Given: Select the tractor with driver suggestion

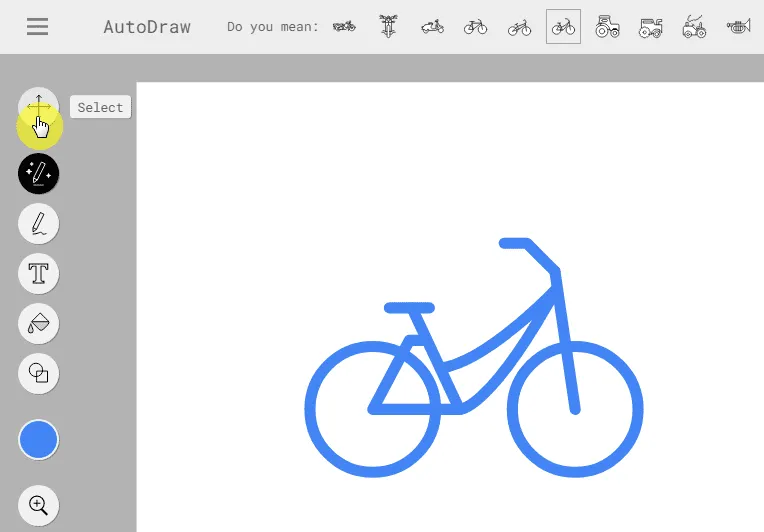Looking at the screenshot, I should 695,26.
